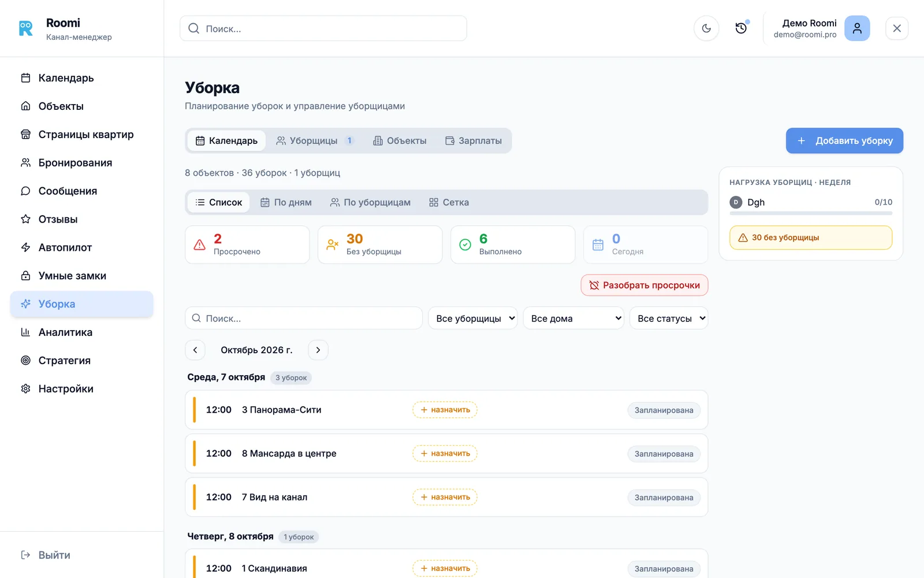Go to Объекты in sidebar
924x578 pixels.
tap(81, 106)
